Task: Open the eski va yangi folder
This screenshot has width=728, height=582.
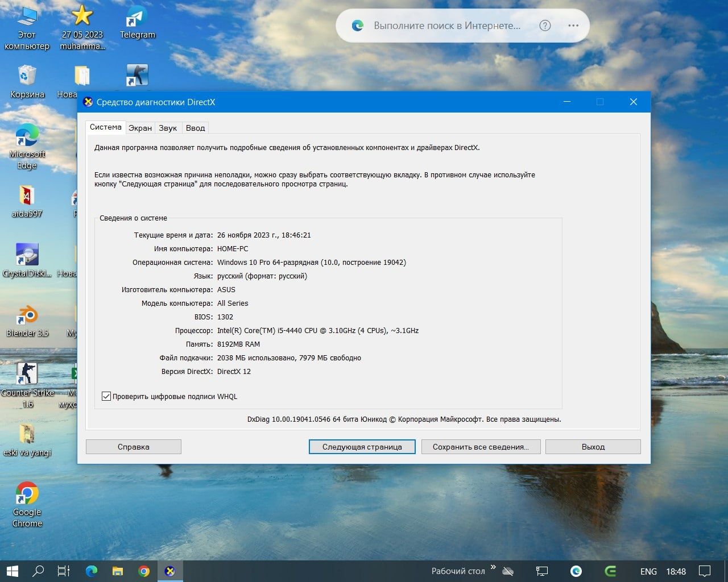Action: click(27, 440)
